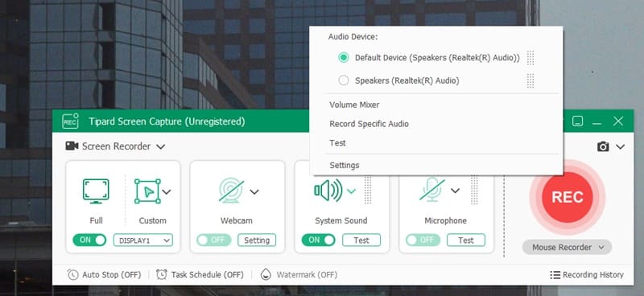The width and height of the screenshot is (644, 296).
Task: Expand the screenshot camera dropdown arrow
Action: click(x=620, y=146)
